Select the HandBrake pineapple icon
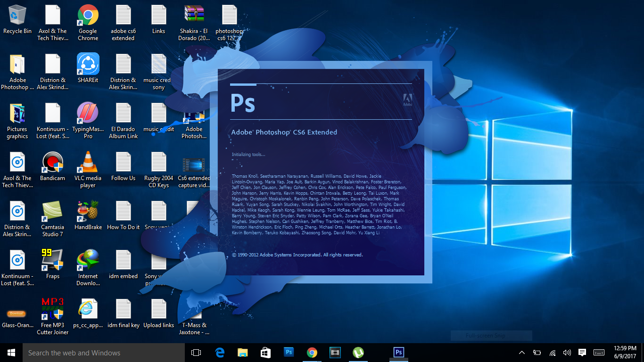 coord(88,215)
